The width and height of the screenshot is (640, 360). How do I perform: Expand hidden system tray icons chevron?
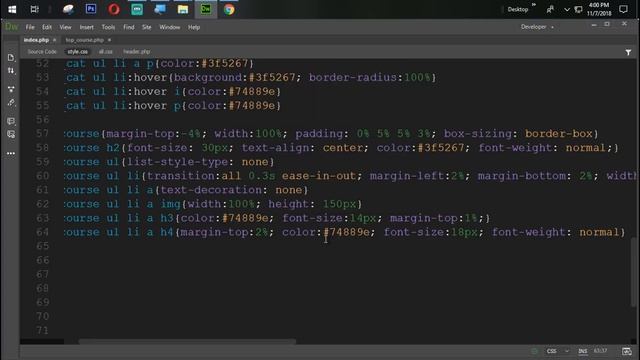pyautogui.click(x=567, y=9)
